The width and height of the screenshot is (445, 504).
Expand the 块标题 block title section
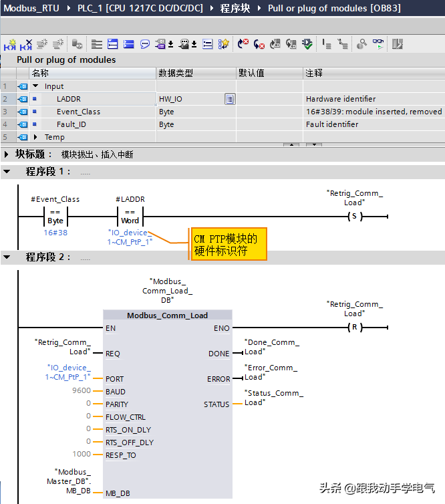click(x=7, y=154)
